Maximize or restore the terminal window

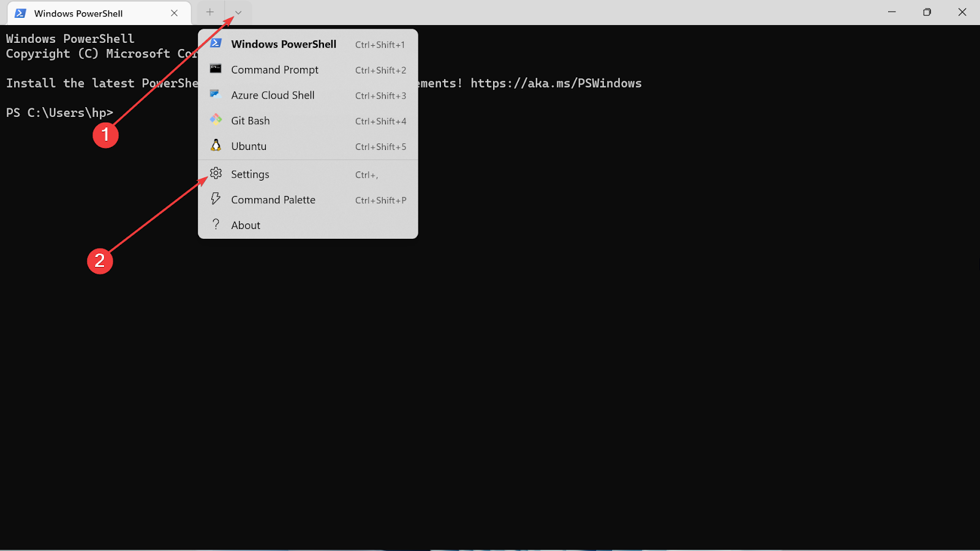tap(927, 12)
